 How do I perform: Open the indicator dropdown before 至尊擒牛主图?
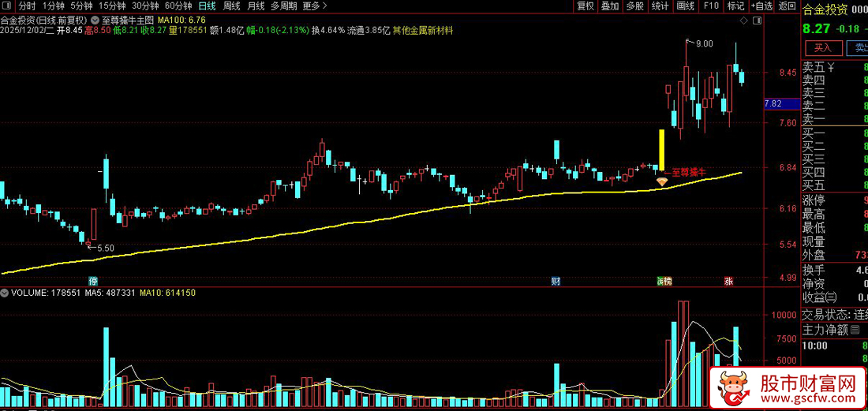[97, 20]
